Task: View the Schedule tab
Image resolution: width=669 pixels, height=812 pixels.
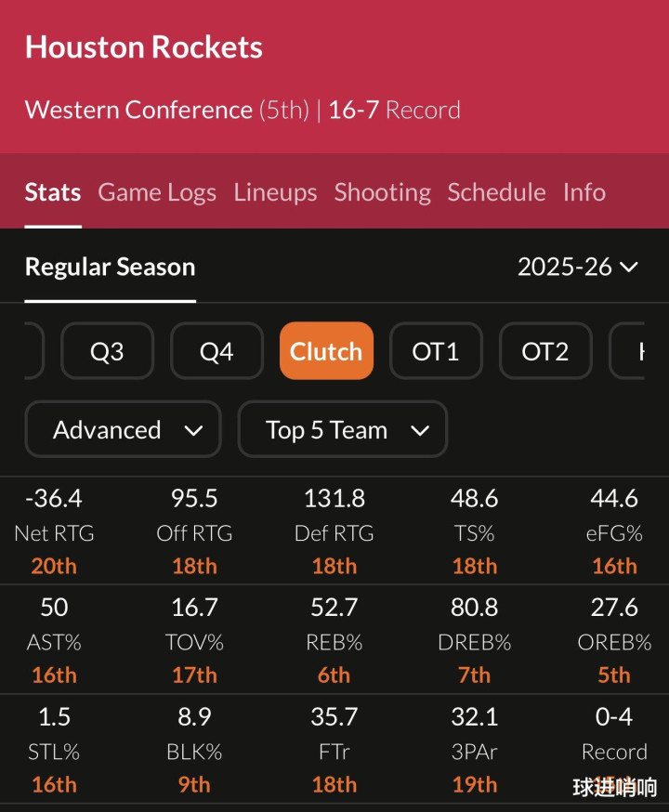Action: point(496,192)
